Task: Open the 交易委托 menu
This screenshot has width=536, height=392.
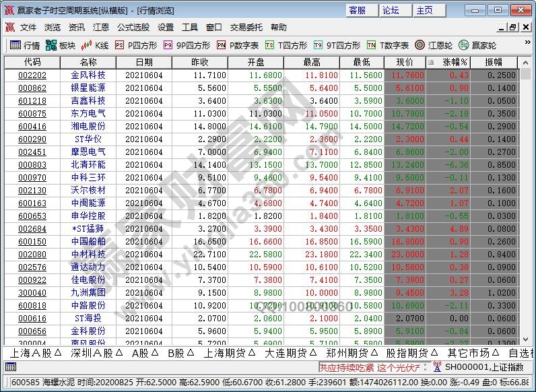Action: [246, 28]
